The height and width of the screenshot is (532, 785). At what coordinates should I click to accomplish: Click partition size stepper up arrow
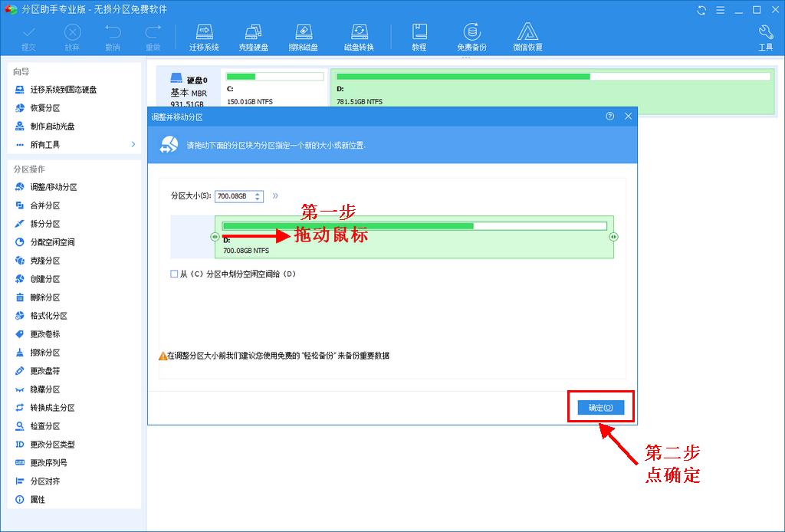coord(256,192)
